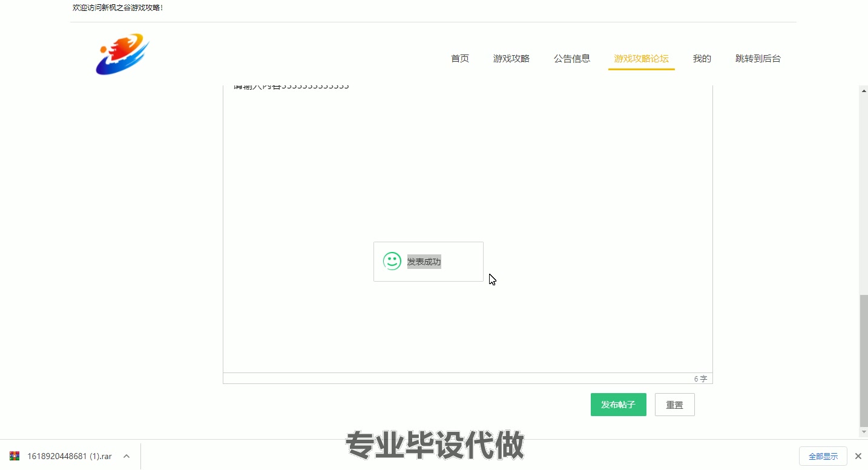The width and height of the screenshot is (868, 470).
Task: Open 公告信息 menu item
Action: (x=572, y=59)
